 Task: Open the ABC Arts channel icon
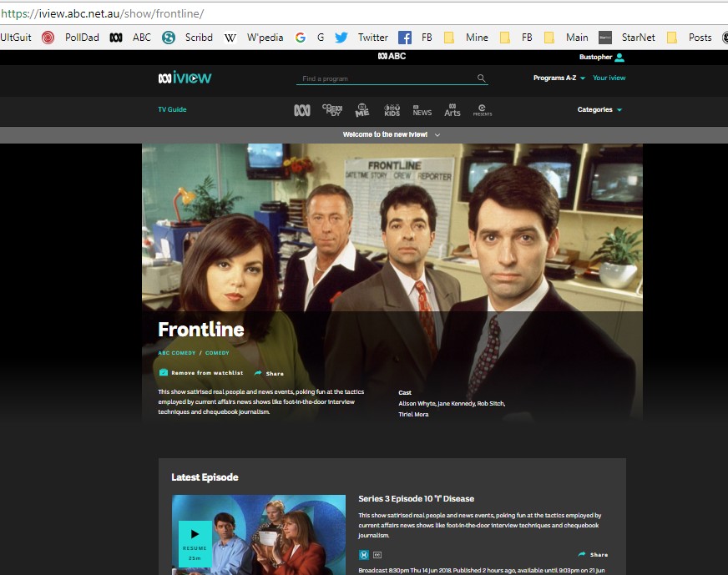pos(452,110)
